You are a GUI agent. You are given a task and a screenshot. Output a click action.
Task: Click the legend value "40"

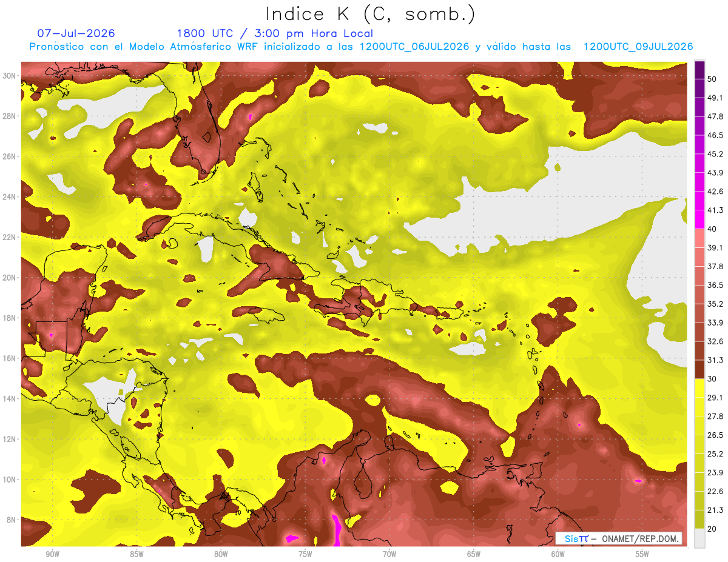(x=712, y=229)
